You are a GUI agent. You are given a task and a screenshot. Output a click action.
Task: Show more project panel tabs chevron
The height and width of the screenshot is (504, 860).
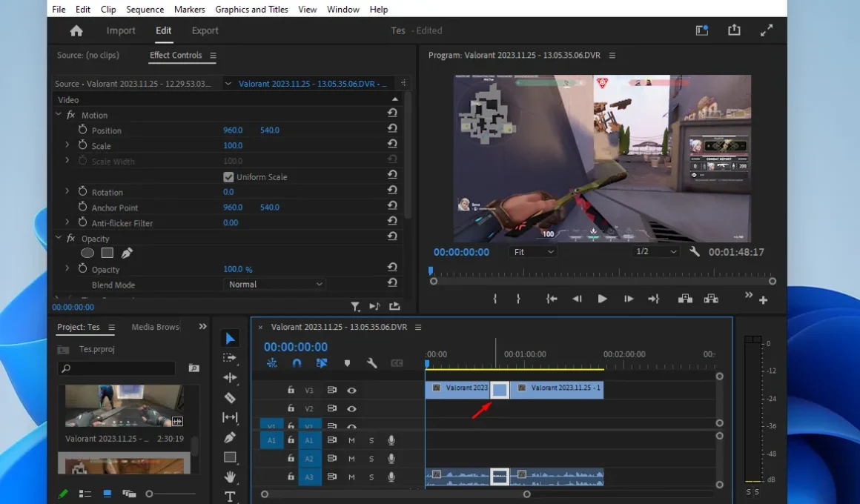[x=203, y=326]
